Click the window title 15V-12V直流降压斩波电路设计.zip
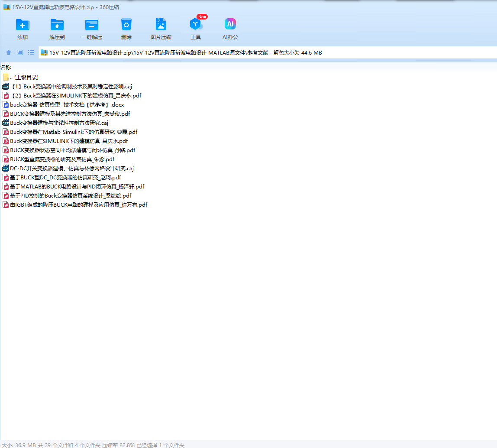The width and height of the screenshot is (497, 448). [66, 7]
